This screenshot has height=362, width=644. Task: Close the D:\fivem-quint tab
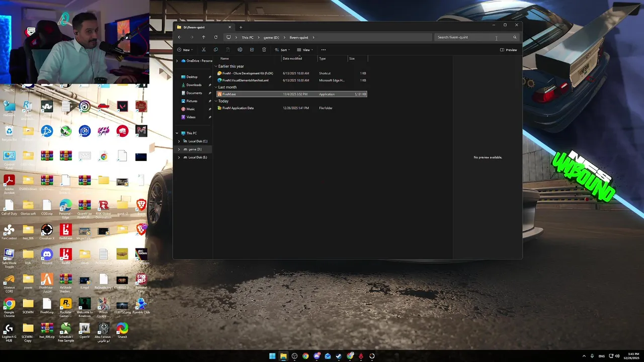[x=230, y=27]
